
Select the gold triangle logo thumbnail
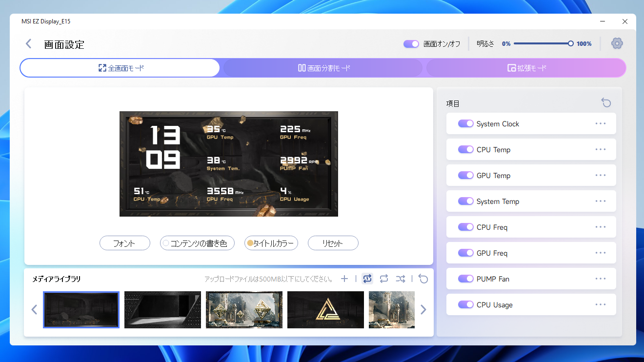click(x=325, y=310)
